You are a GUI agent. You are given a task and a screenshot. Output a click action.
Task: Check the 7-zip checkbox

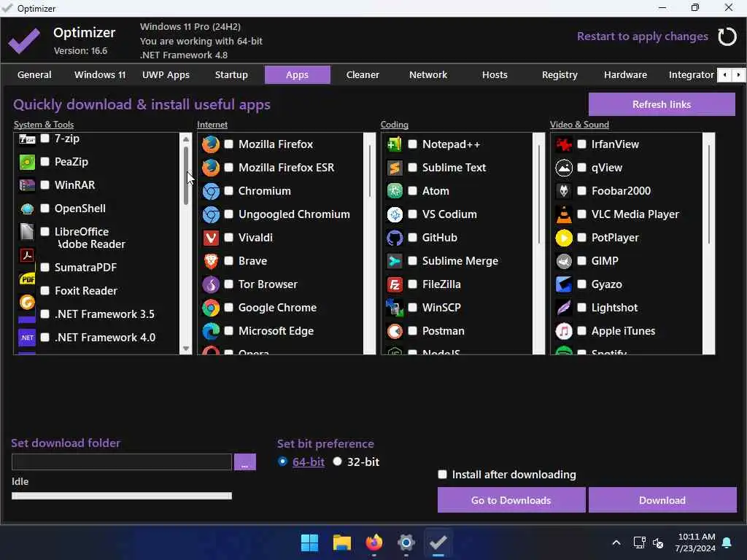[44, 138]
